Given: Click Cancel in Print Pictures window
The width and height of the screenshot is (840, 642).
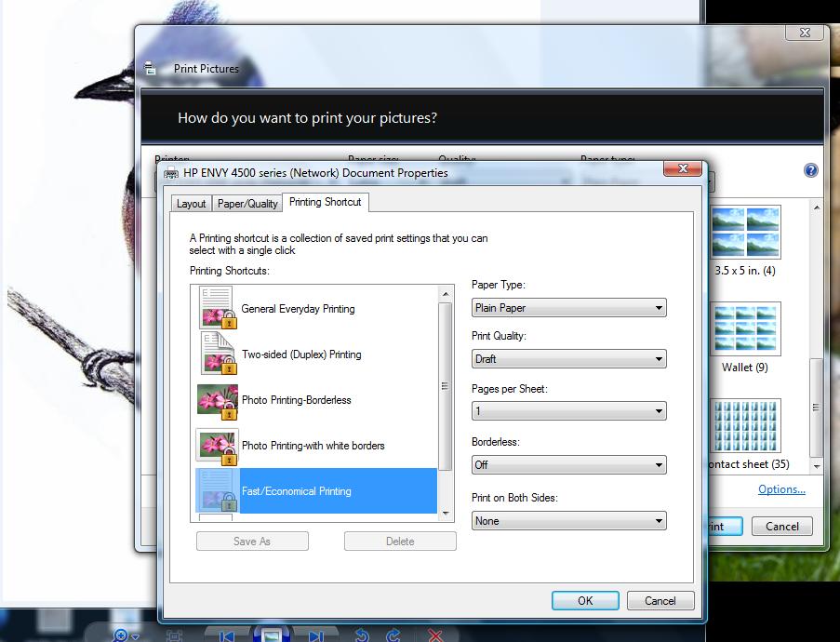Looking at the screenshot, I should (x=782, y=527).
